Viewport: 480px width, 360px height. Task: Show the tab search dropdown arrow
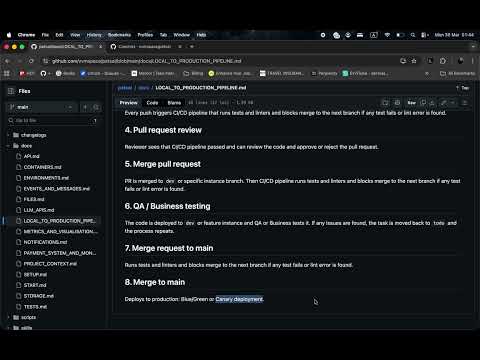coord(473,47)
